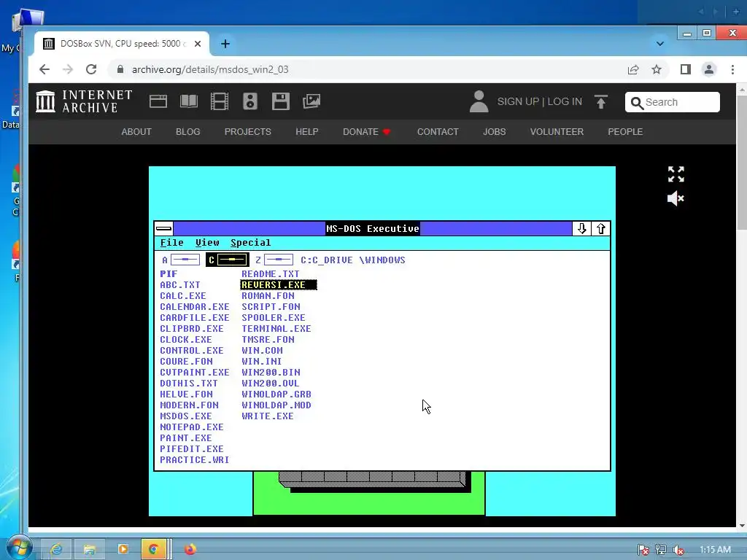Click the Internet Archive logo
The height and width of the screenshot is (560, 747).
pyautogui.click(x=85, y=101)
